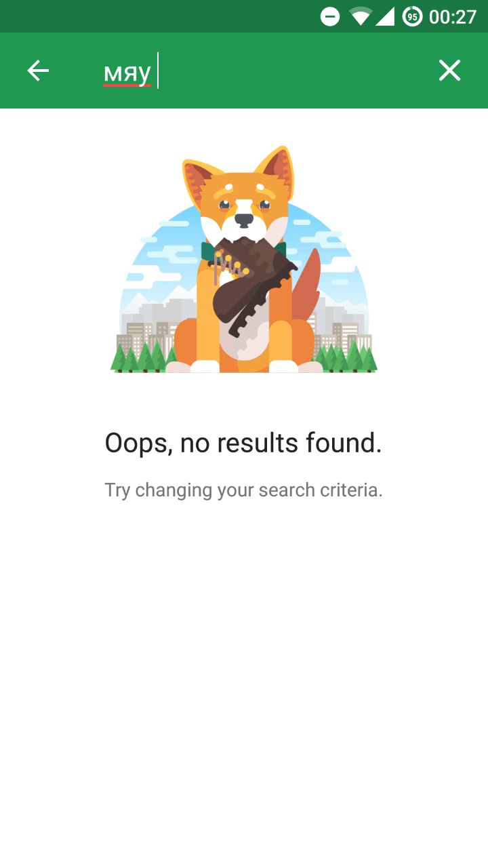
Task: Focus the search field containing "мяу"
Action: click(x=258, y=71)
